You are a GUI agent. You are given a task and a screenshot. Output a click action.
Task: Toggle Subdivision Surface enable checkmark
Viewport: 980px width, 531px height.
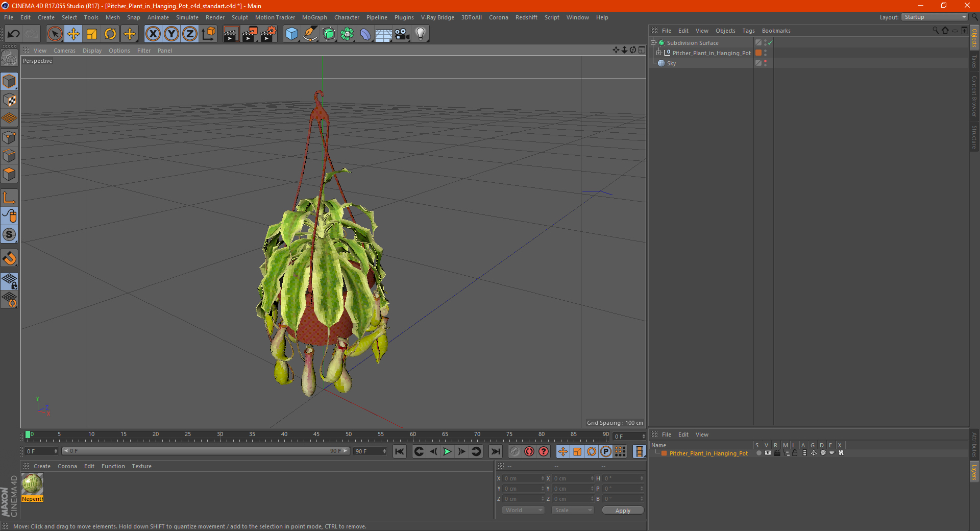770,43
